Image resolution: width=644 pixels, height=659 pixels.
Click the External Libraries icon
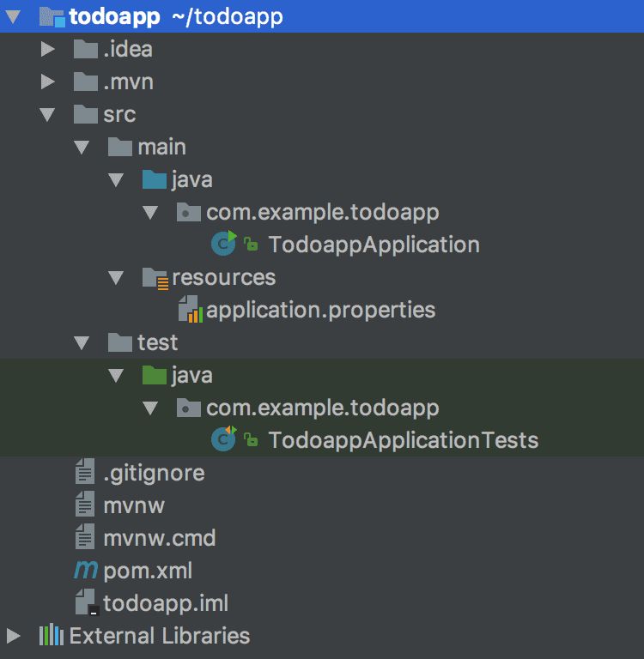tap(52, 636)
